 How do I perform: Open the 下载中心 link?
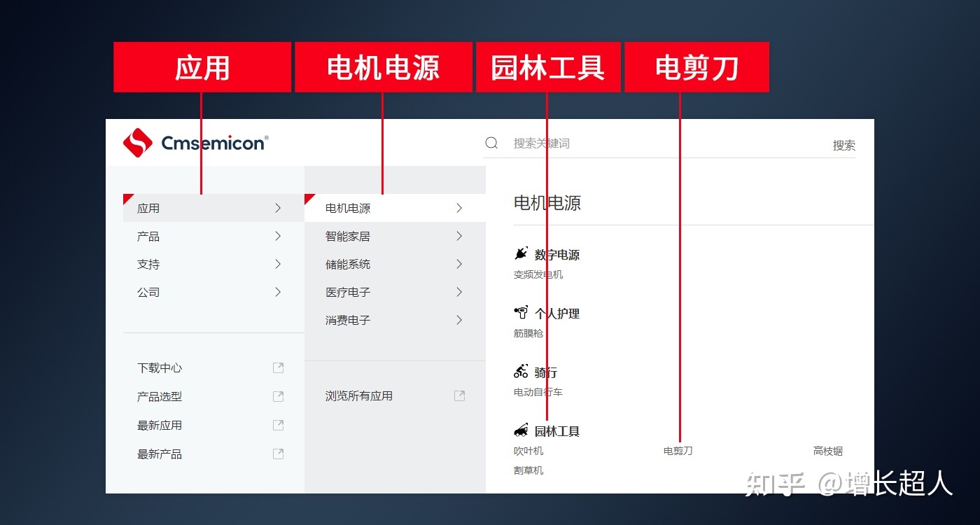click(160, 367)
